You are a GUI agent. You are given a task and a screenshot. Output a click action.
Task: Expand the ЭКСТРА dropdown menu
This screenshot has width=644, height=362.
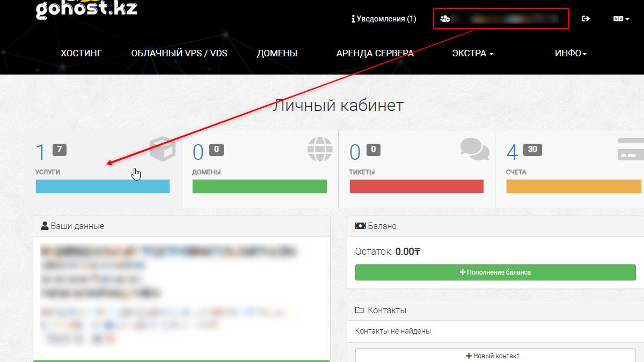473,53
